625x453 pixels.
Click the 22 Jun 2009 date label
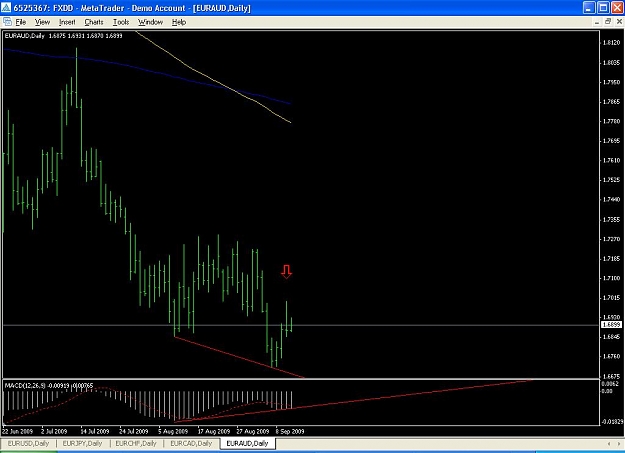(x=18, y=431)
